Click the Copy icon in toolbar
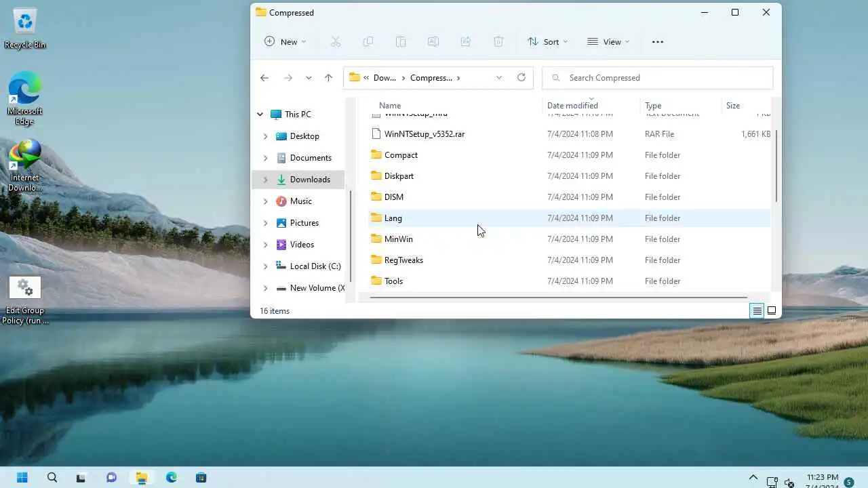The height and width of the screenshot is (488, 868). click(x=368, y=41)
